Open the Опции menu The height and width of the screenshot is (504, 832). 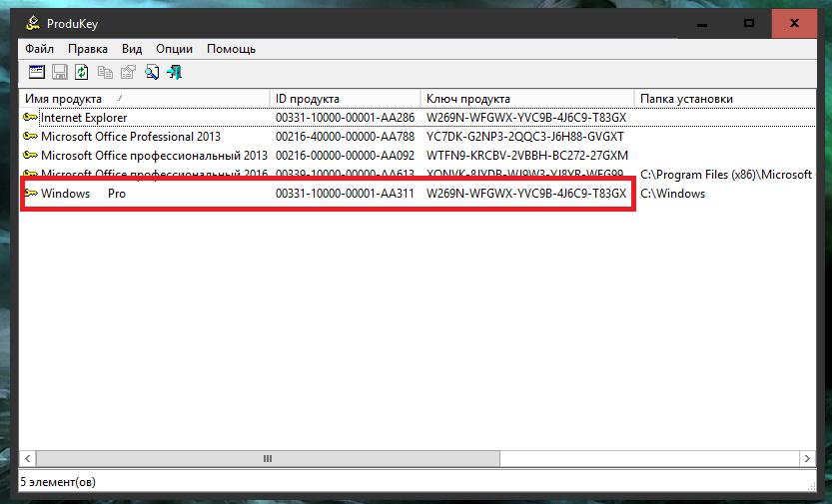[x=174, y=49]
